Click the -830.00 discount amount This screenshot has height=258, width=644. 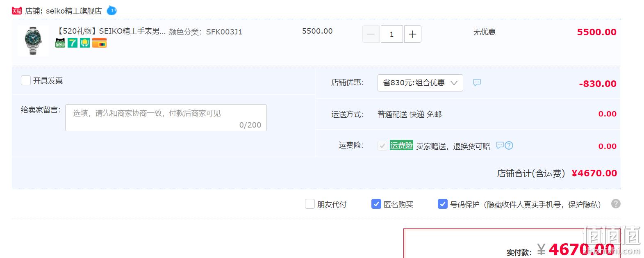click(x=598, y=84)
